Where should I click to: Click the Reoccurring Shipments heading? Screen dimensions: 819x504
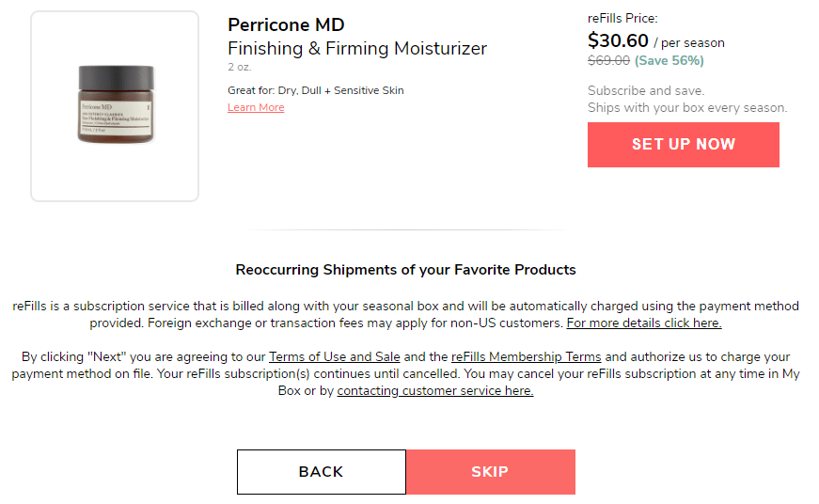pyautogui.click(x=405, y=270)
